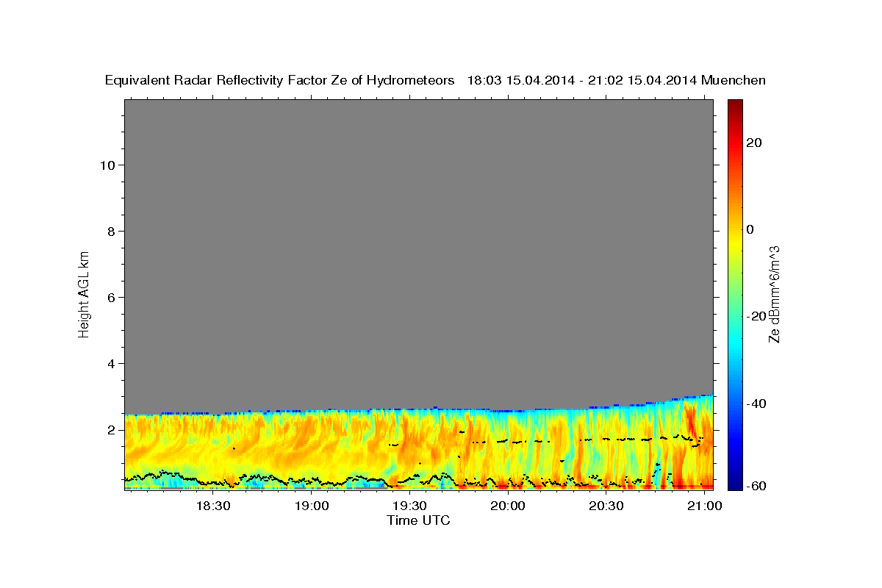Click the Height AGL km axis title
The image size is (882, 588).
coord(85,293)
